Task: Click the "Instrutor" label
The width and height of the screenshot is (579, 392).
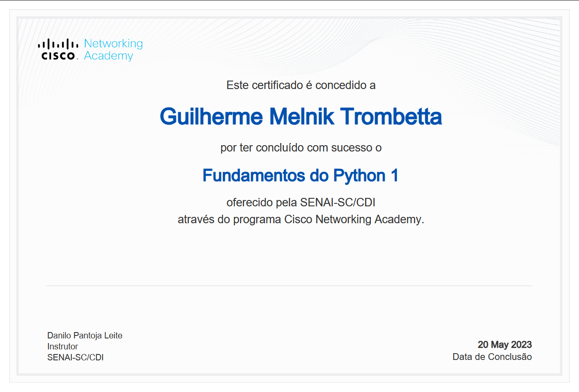Action: [x=63, y=346]
